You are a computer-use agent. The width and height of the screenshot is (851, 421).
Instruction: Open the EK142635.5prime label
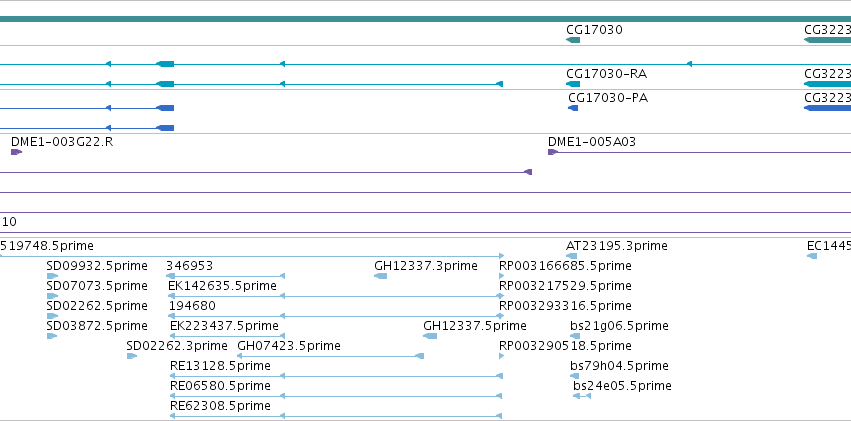click(x=223, y=285)
